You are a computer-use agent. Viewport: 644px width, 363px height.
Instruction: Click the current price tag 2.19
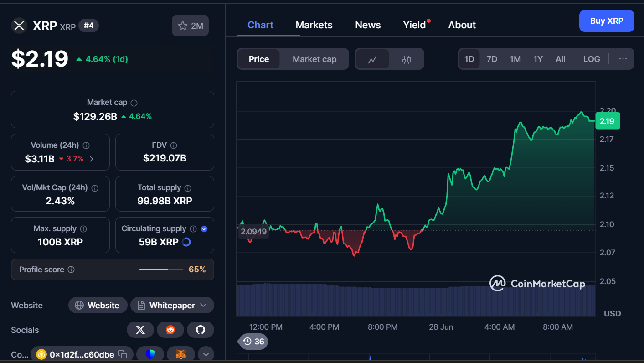[x=607, y=121]
